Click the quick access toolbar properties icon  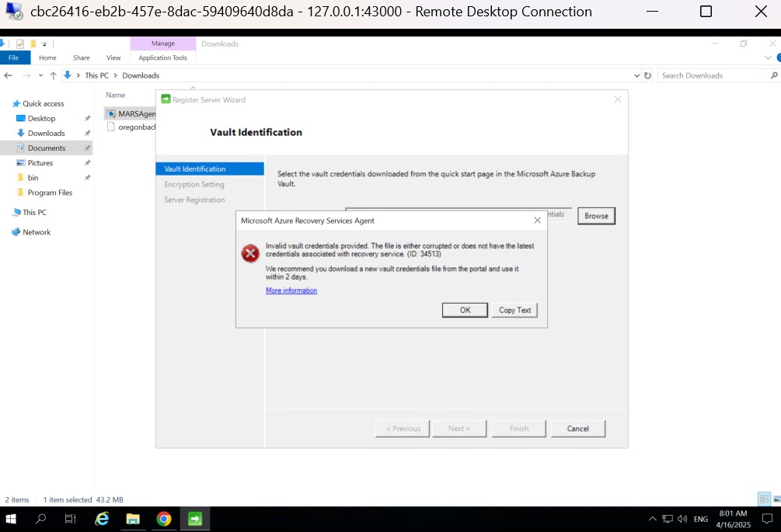click(x=20, y=43)
